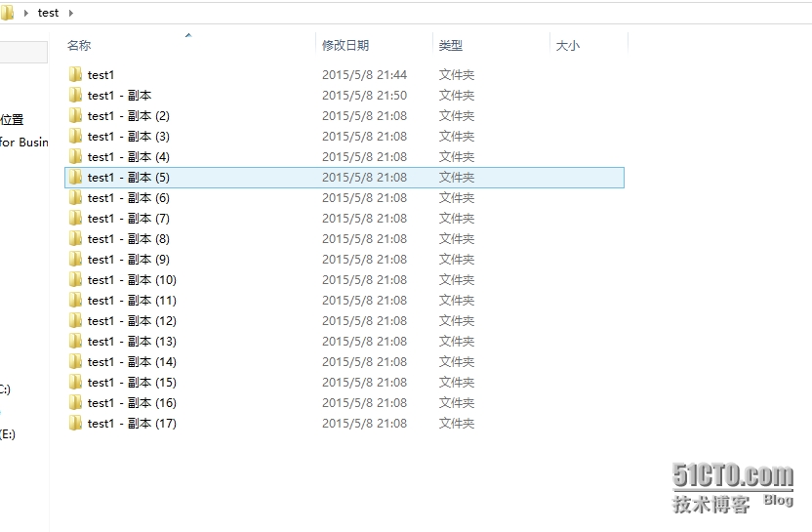Select the name test1 - 副本 (10)
The width and height of the screenshot is (812, 532).
pyautogui.click(x=132, y=280)
